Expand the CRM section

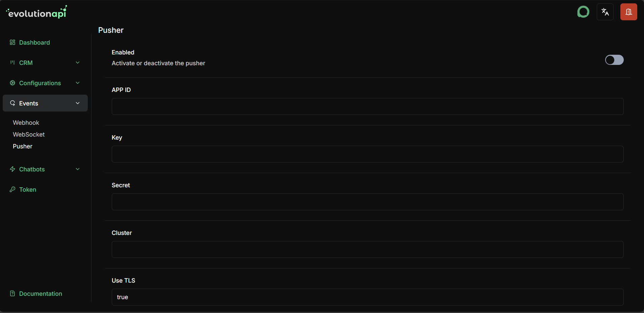click(x=77, y=63)
